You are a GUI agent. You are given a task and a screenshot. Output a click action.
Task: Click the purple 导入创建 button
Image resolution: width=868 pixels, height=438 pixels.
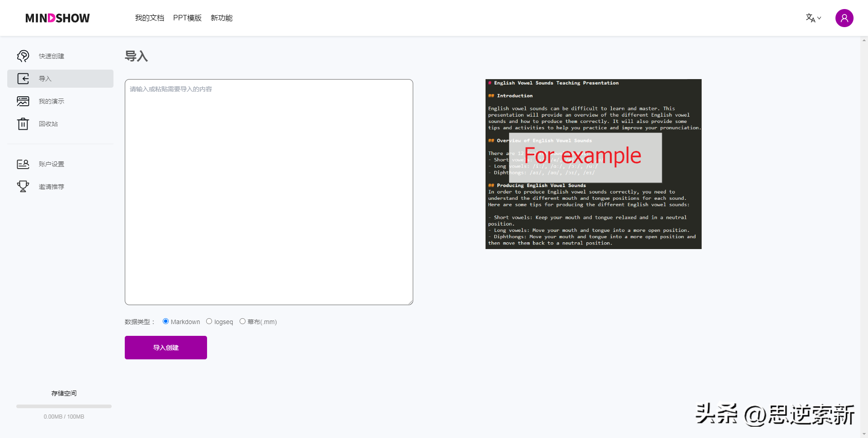[x=166, y=348]
